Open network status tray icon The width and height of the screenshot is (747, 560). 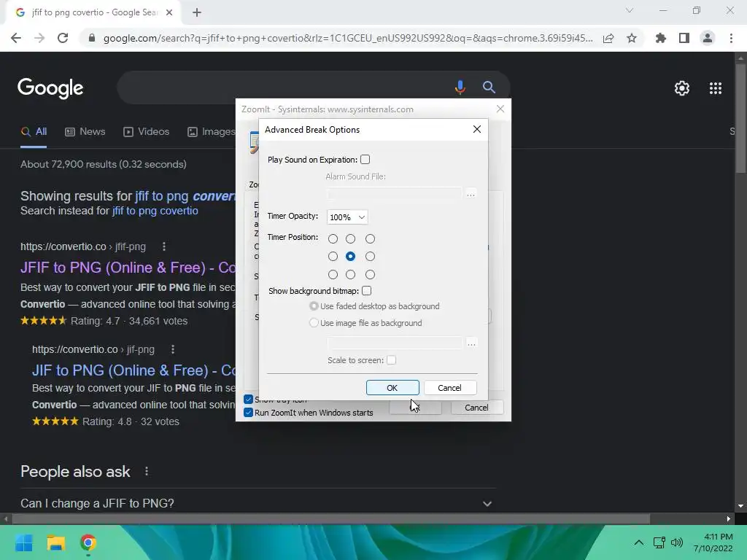click(x=659, y=542)
